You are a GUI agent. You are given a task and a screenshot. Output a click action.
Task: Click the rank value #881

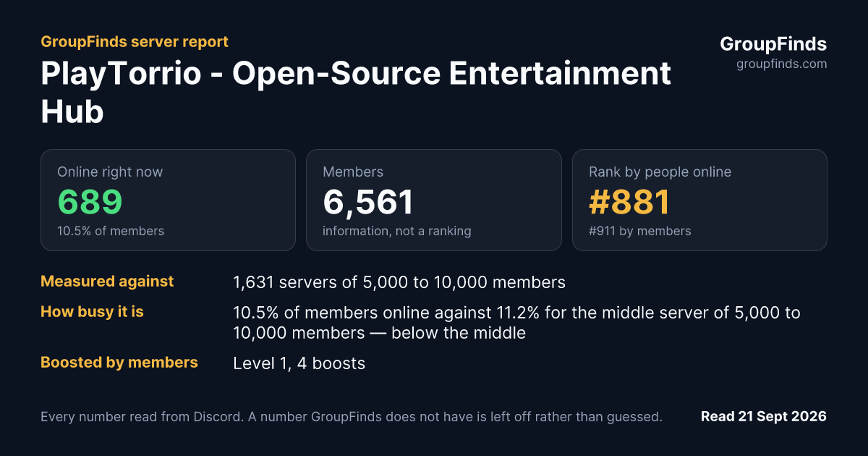click(629, 203)
